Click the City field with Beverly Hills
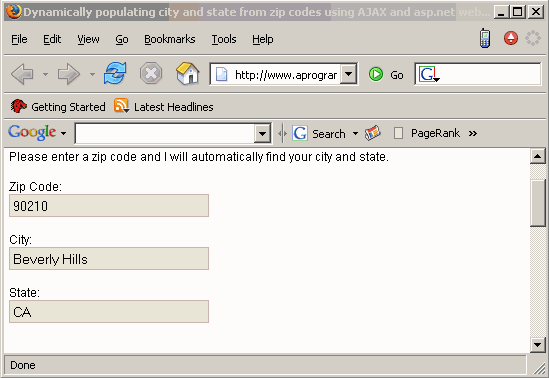 click(109, 259)
